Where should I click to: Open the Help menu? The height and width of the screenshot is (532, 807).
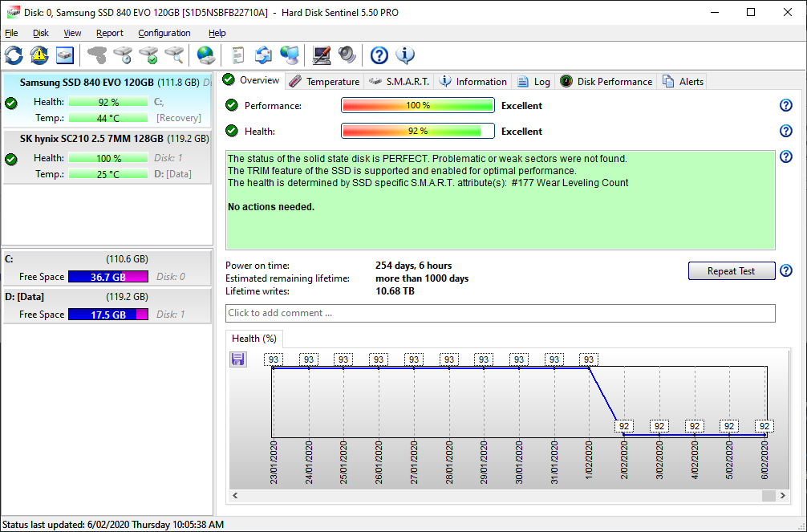(x=217, y=33)
